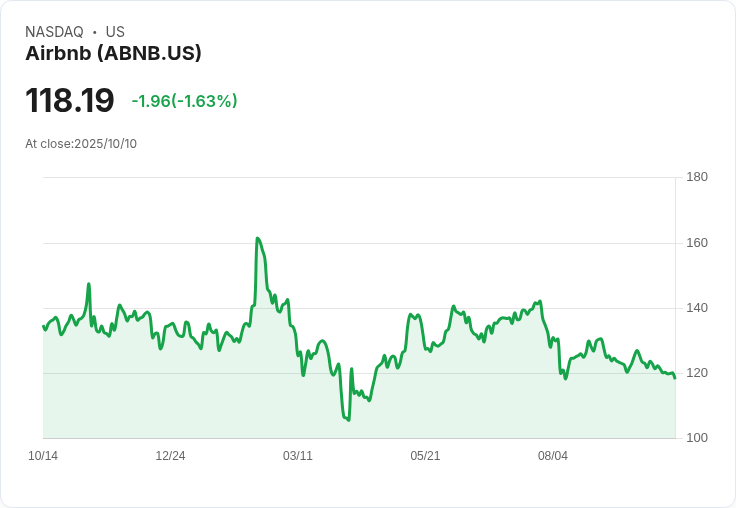Click the US market label
The image size is (736, 508).
[x=115, y=31]
